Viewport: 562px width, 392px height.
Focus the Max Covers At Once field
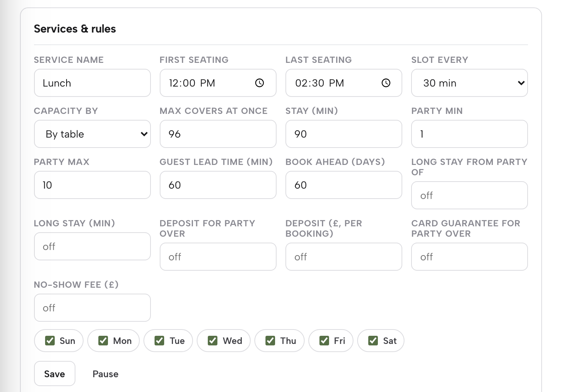(x=218, y=134)
